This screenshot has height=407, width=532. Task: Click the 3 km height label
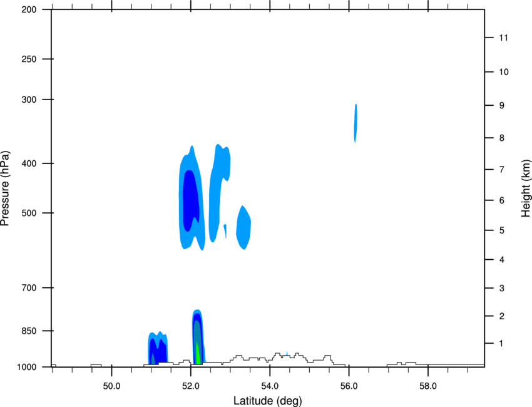[x=502, y=288]
